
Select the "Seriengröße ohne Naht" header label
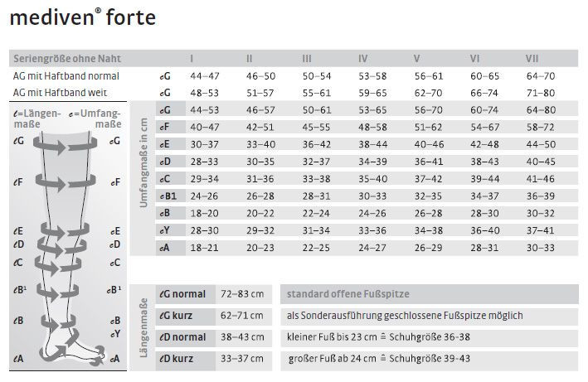(67, 59)
